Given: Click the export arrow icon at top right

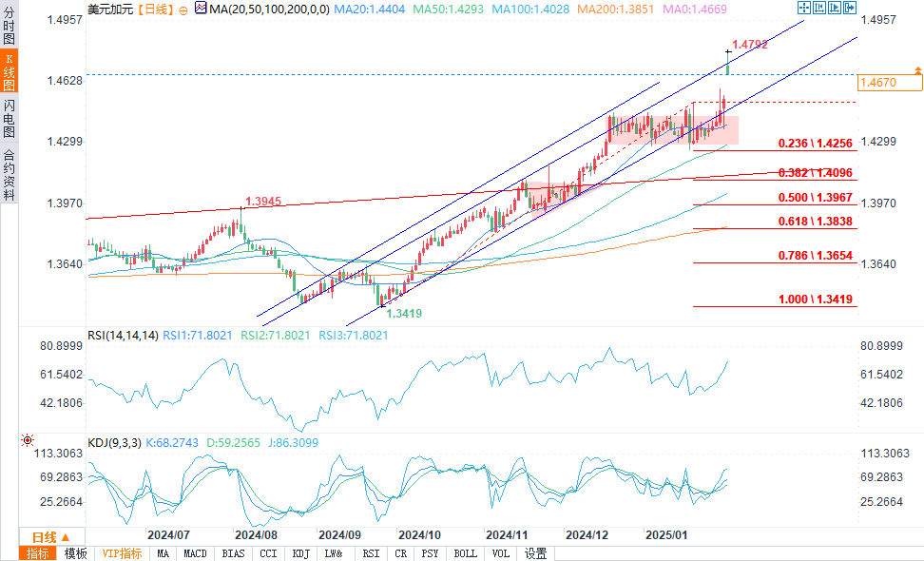Looking at the screenshot, I should click(850, 8).
